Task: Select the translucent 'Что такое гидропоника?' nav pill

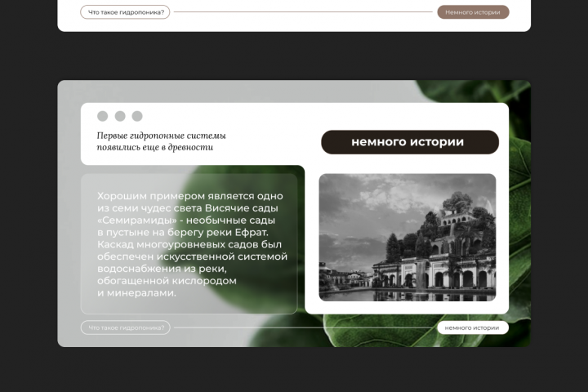Action: pos(126,327)
